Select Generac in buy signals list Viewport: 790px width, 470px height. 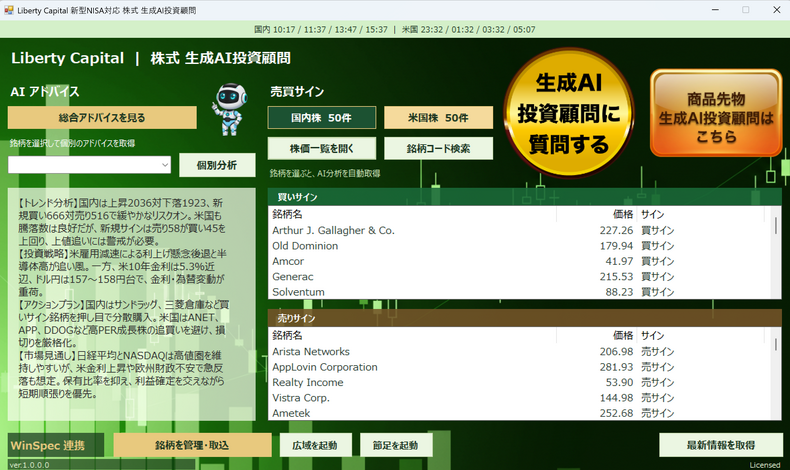(521, 277)
